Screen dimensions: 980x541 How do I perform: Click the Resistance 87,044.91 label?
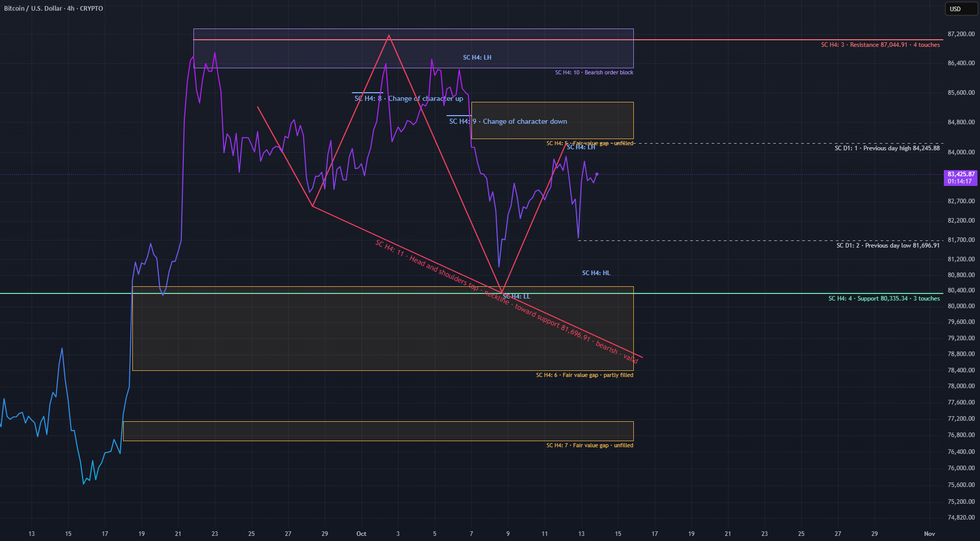[880, 45]
